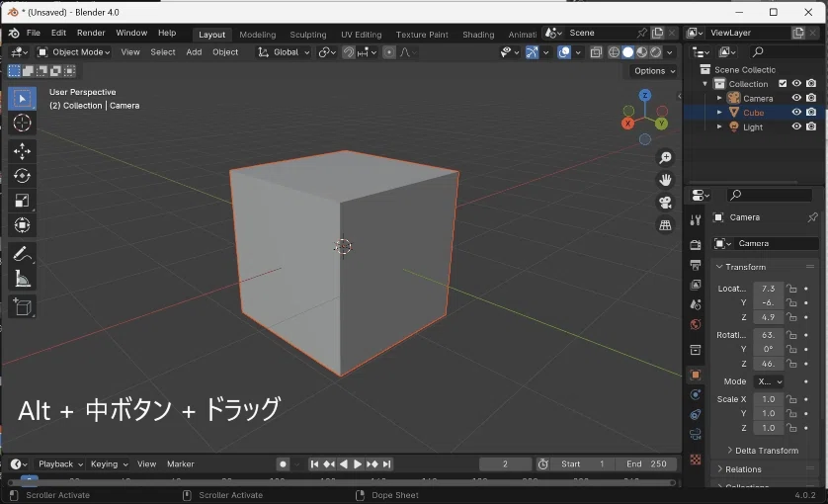Image resolution: width=828 pixels, height=504 pixels.
Task: Expand the Delta Transform panel
Action: (x=766, y=451)
